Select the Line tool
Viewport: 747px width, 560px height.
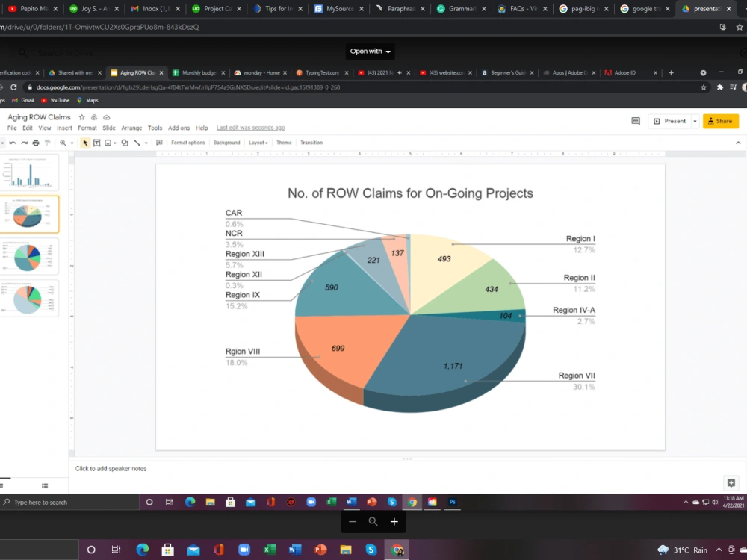[x=137, y=143]
